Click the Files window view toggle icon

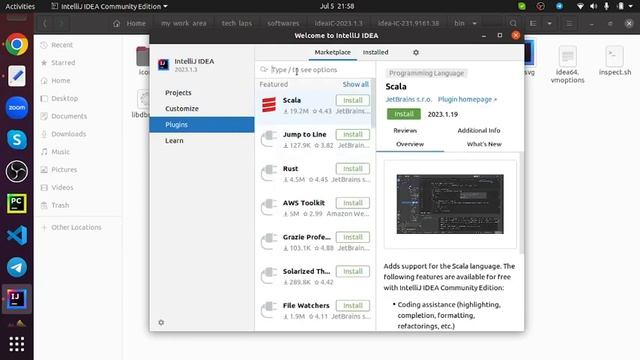pos(533,24)
